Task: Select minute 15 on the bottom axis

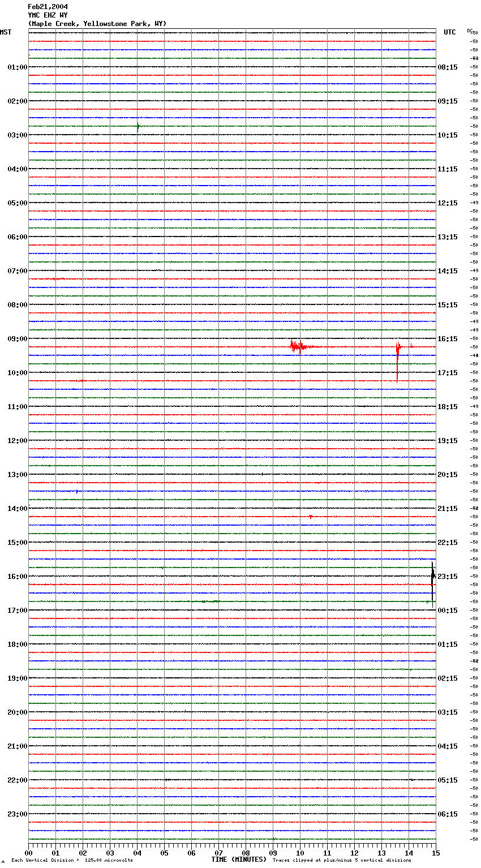Action: [x=436, y=853]
